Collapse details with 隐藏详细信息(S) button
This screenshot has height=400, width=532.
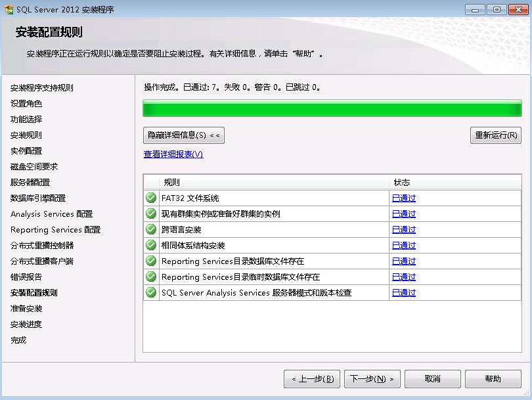pos(183,135)
